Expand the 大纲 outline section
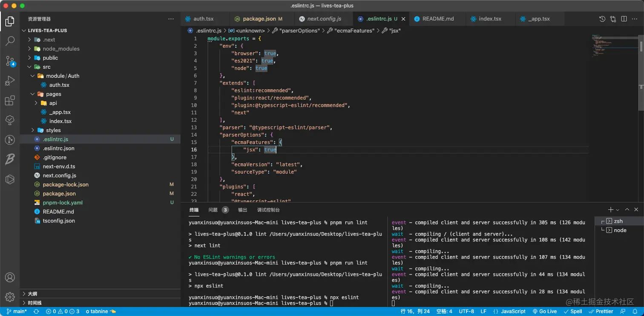Screen dimensions: 644x316 32,294
